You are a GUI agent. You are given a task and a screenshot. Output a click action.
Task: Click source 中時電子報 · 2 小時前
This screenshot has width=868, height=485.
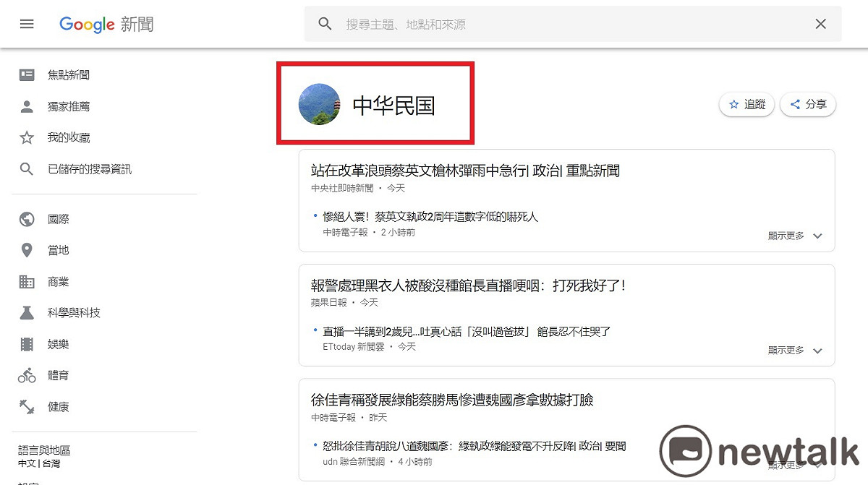click(x=369, y=233)
